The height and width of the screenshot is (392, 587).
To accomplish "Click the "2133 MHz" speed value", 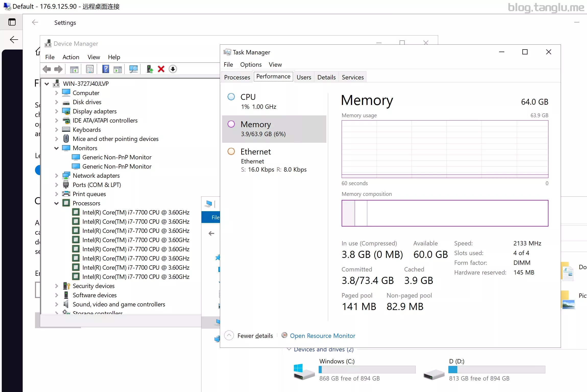I will 527,243.
